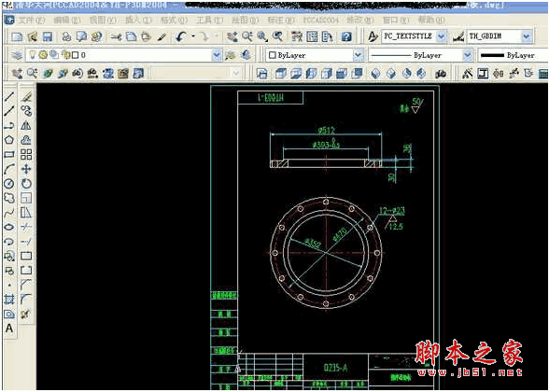Expand the layer list dropdown arrow

pos(217,55)
